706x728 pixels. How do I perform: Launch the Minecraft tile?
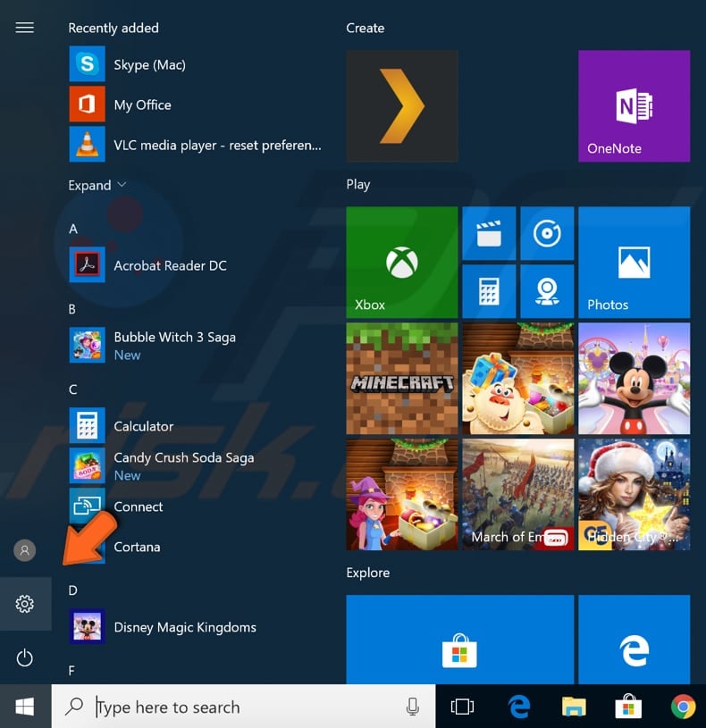402,379
